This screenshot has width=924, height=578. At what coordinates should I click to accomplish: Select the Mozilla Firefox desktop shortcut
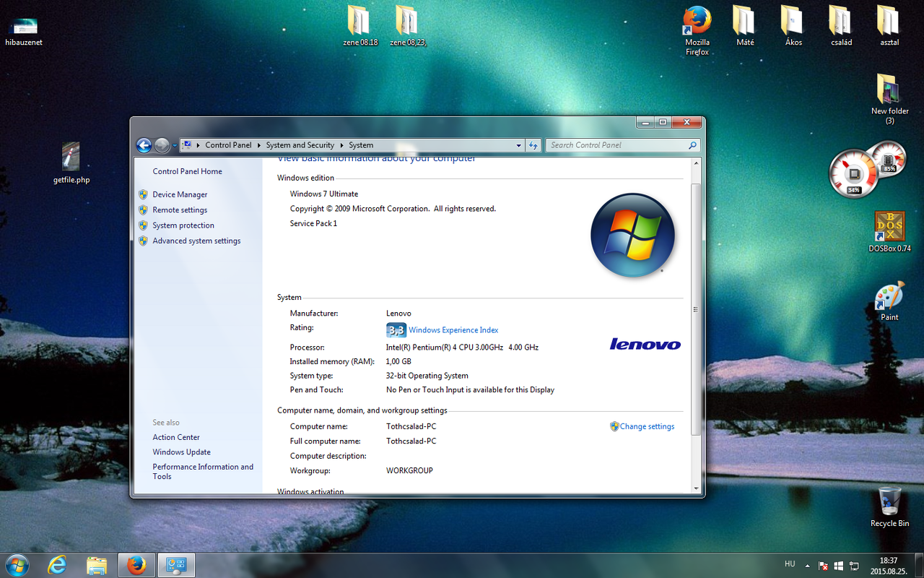click(x=697, y=31)
